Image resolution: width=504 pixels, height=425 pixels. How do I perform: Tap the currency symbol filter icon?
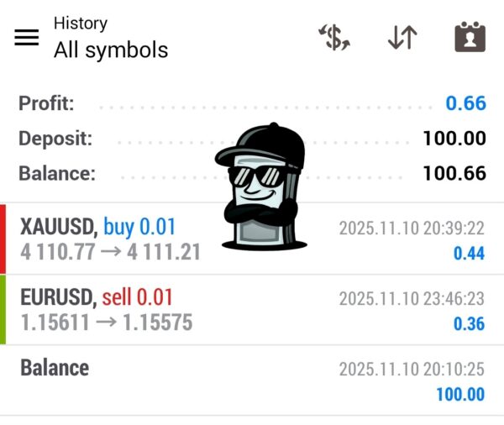334,38
